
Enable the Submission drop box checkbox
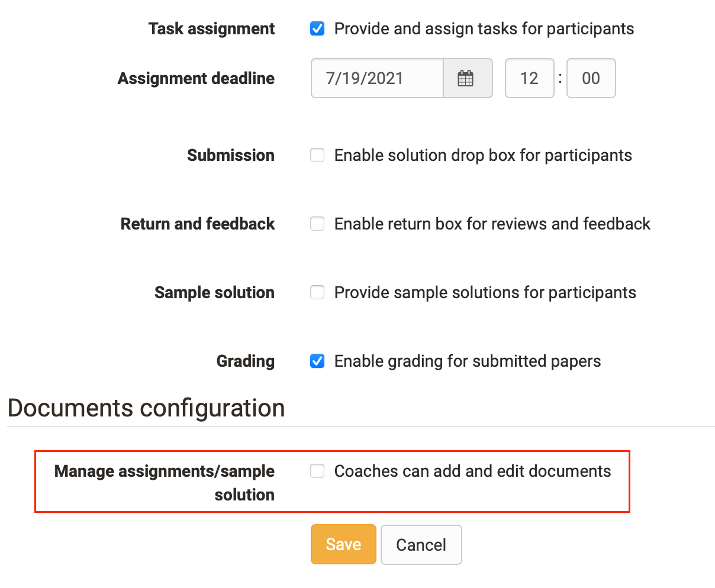[317, 155]
